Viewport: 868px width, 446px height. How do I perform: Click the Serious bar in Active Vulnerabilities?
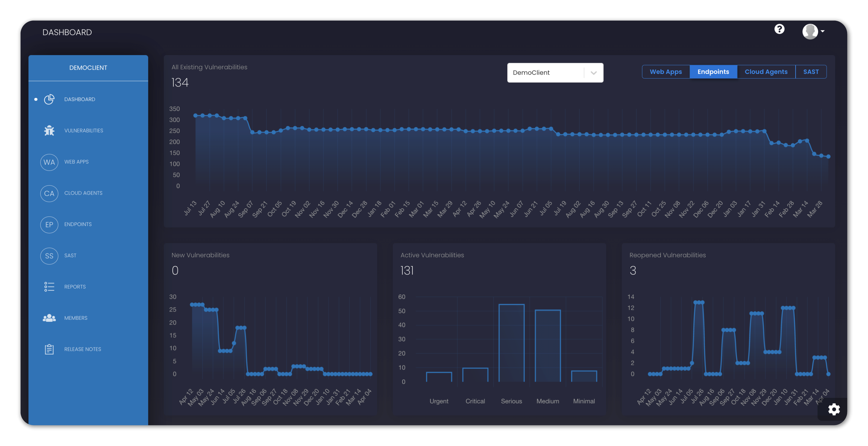coord(511,343)
